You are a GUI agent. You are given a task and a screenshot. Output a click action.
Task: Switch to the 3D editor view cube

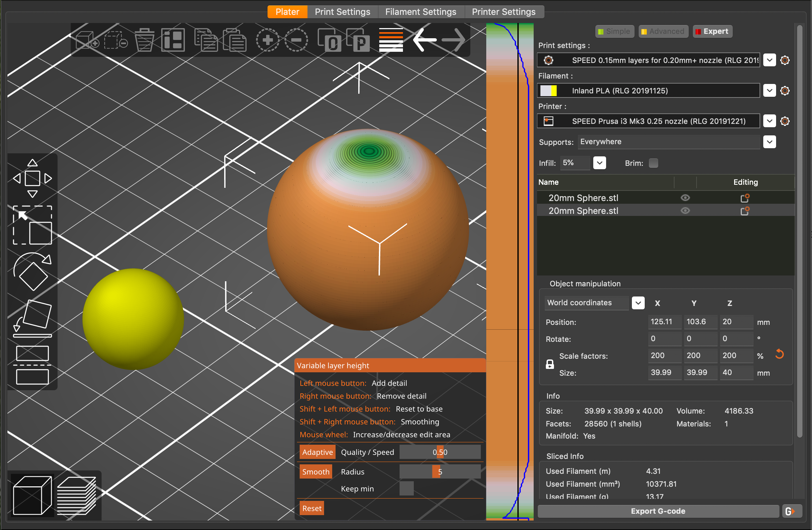pyautogui.click(x=33, y=495)
